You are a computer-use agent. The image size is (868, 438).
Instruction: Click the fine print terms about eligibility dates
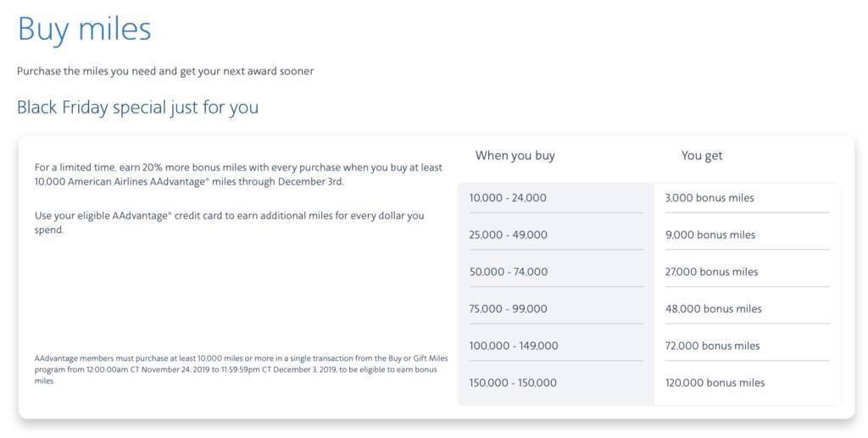(242, 369)
